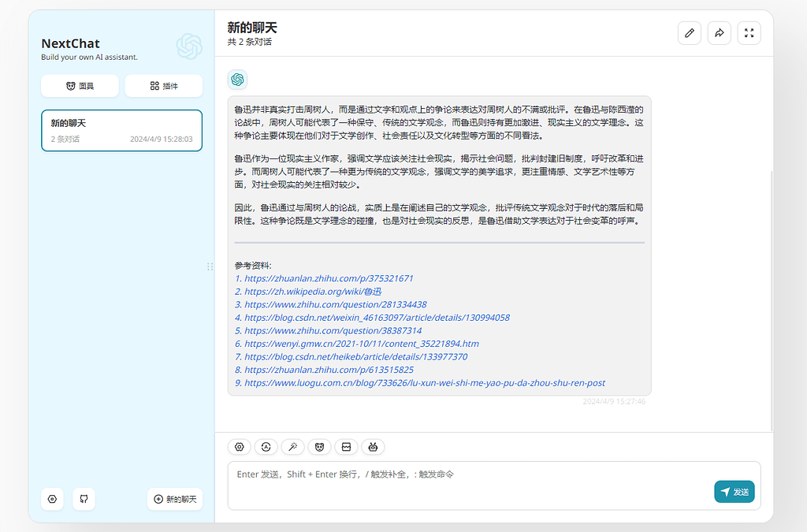Open link zhihu.com/question/38387314
Image resolution: width=807 pixels, height=532 pixels.
point(329,331)
